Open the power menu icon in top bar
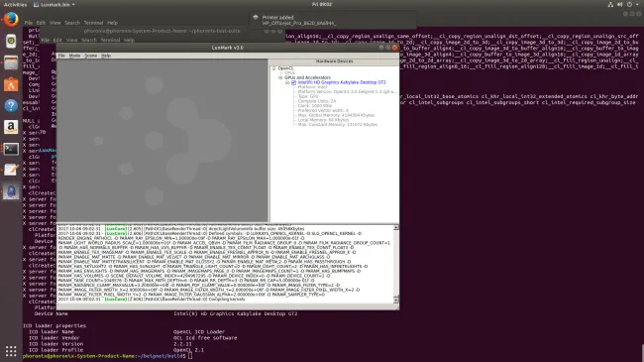 coord(629,5)
